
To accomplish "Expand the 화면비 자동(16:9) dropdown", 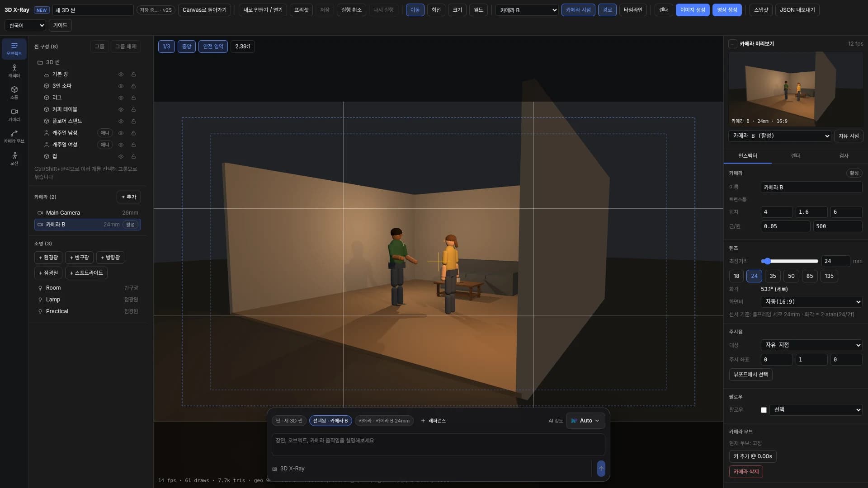I will coord(811,301).
